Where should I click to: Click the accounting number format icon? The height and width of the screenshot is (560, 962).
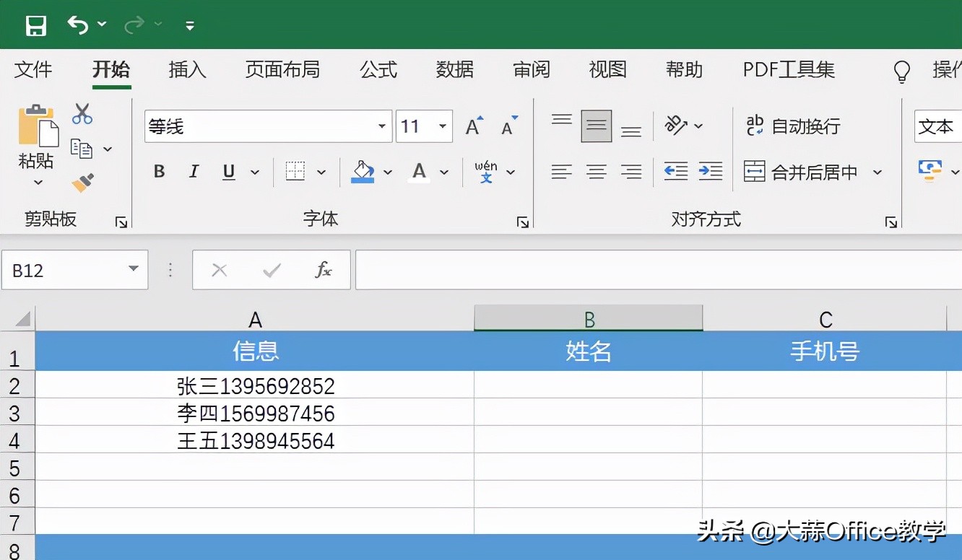930,170
